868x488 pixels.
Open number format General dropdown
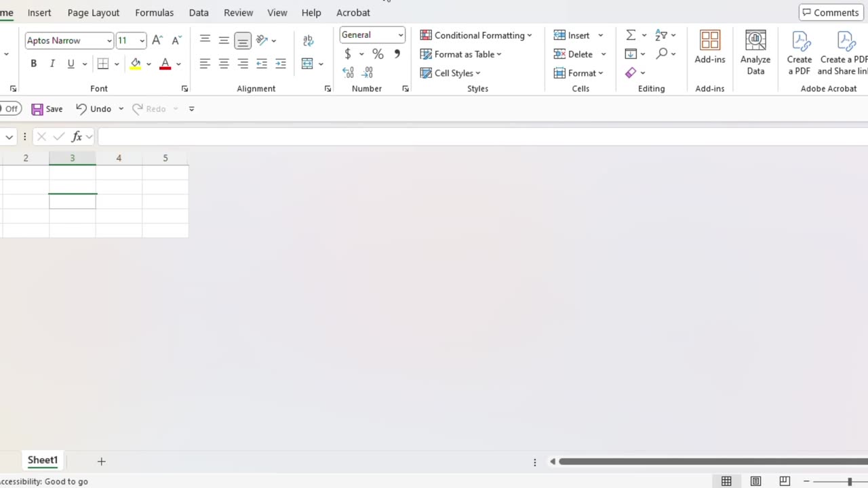tap(401, 35)
